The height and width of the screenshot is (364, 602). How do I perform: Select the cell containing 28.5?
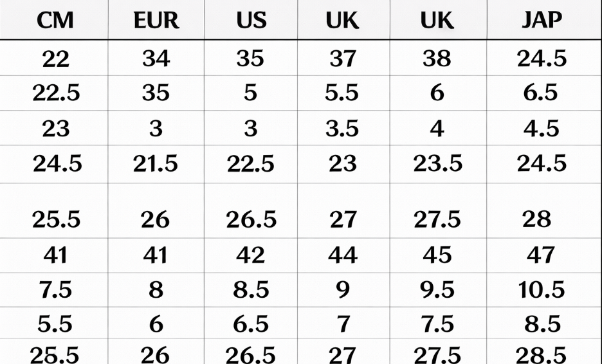pyautogui.click(x=542, y=354)
